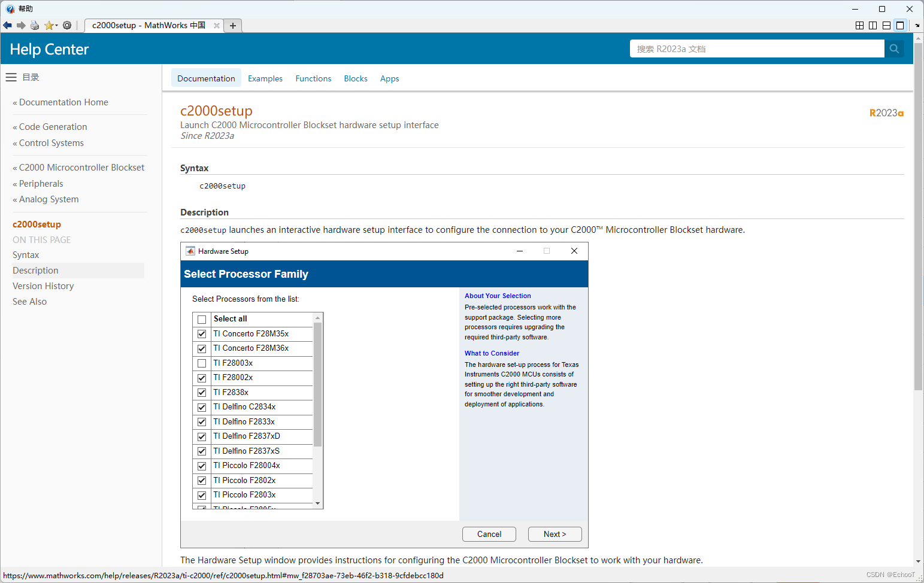
Task: Click the processor list scroll-down arrow
Action: tap(318, 503)
